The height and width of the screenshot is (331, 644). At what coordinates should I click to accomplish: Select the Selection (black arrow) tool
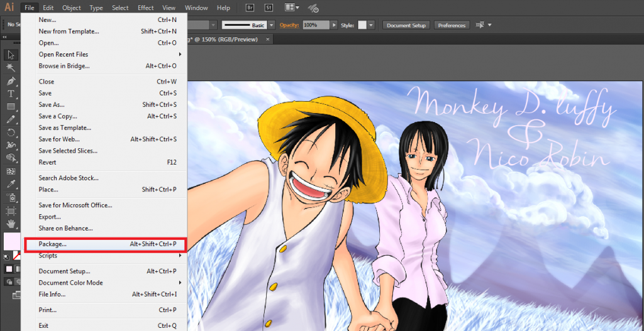11,55
